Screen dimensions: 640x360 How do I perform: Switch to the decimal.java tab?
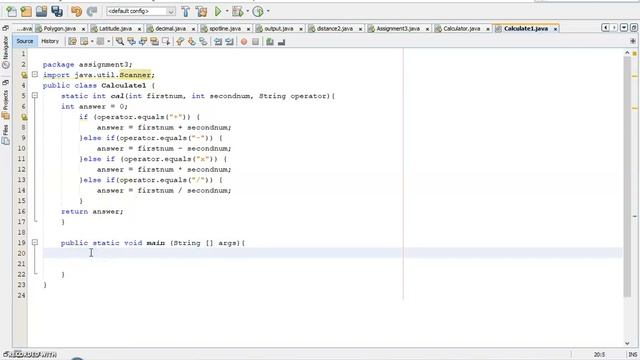click(171, 29)
